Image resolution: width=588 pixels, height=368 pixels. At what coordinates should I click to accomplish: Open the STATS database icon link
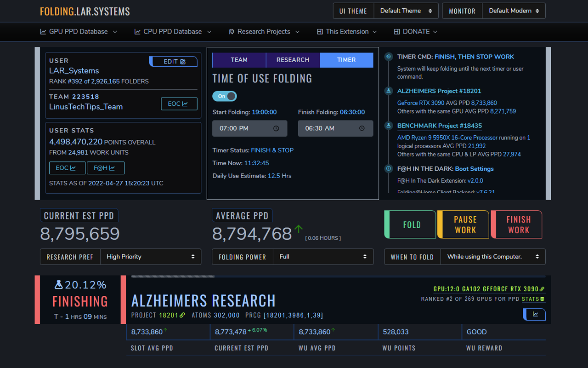pyautogui.click(x=542, y=299)
